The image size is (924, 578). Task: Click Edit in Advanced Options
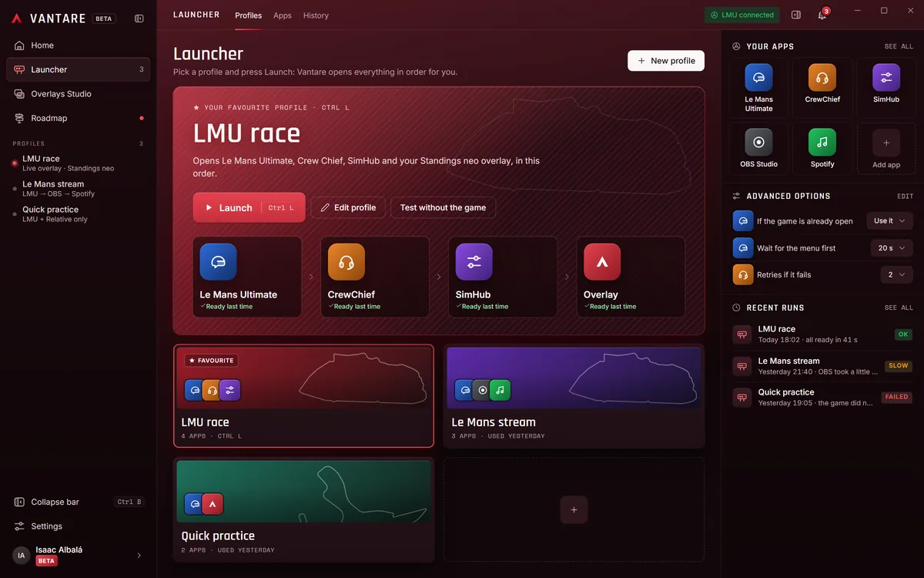(x=905, y=197)
